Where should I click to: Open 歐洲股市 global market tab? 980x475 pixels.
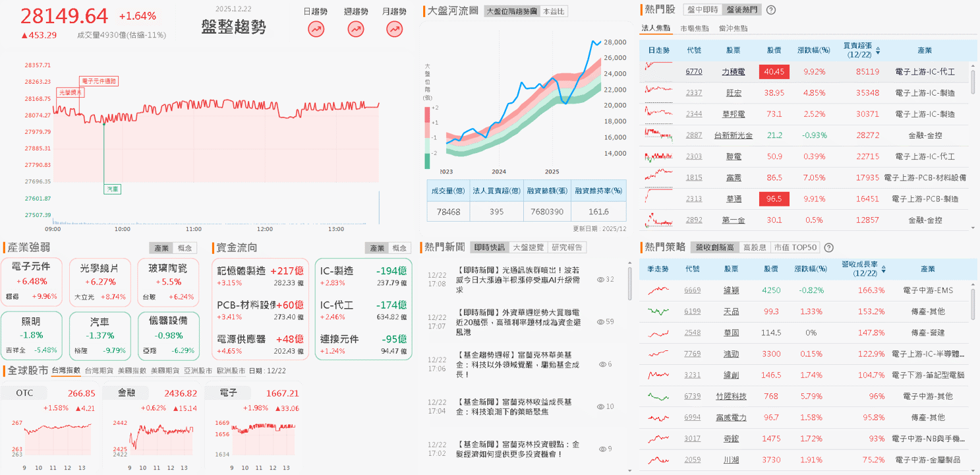click(231, 371)
